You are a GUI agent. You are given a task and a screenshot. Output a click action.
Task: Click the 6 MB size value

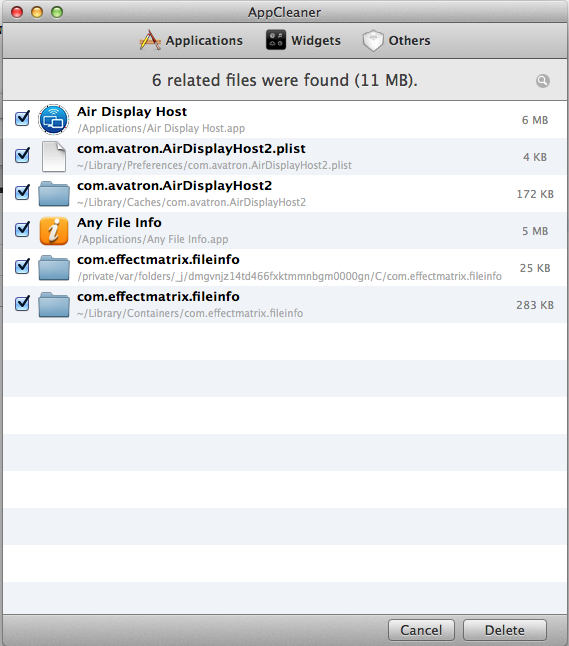coord(535,120)
